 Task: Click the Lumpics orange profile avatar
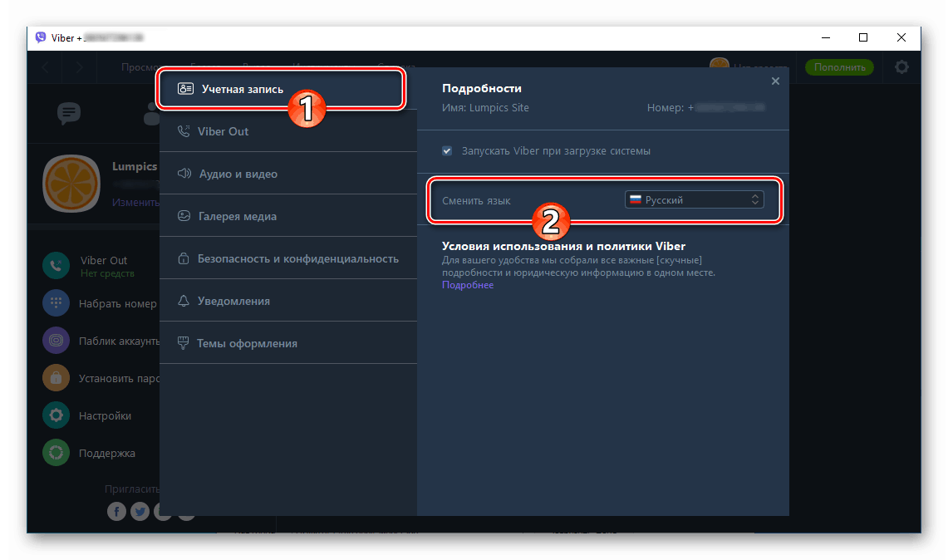pyautogui.click(x=71, y=184)
